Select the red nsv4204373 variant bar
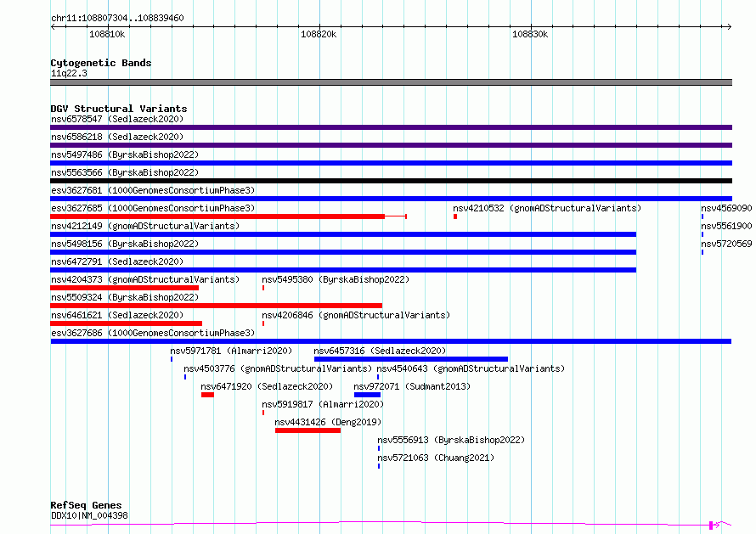 [124, 288]
